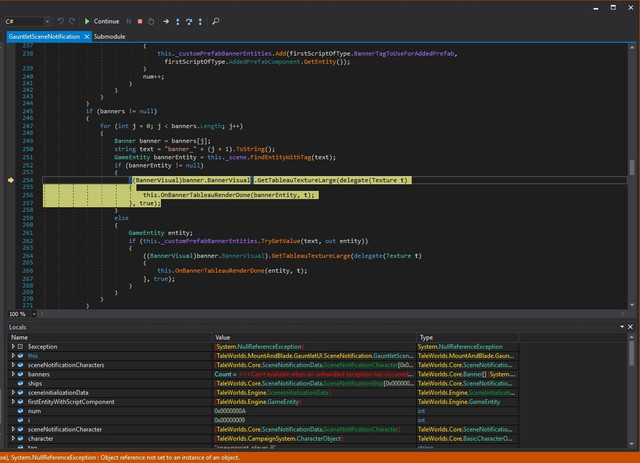The height and width of the screenshot is (463, 640).
Task: Click line number 249 in the gutter
Action: [28, 141]
